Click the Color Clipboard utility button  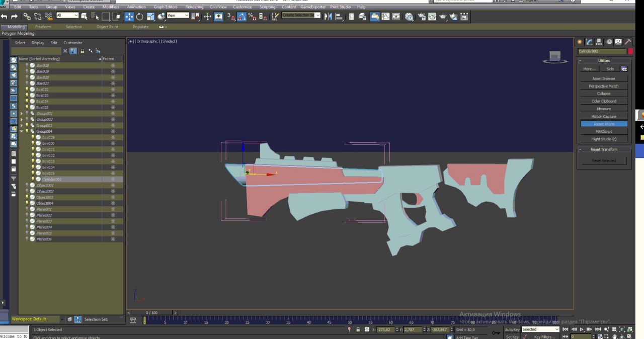point(604,101)
